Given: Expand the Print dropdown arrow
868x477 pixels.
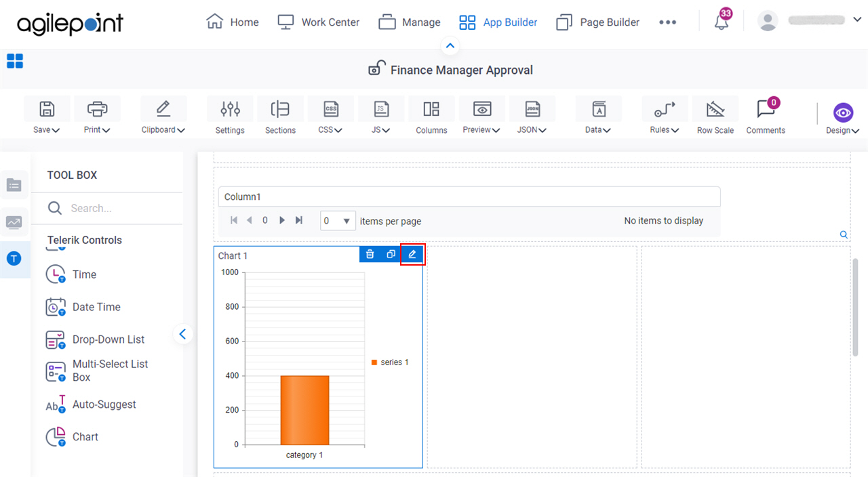Looking at the screenshot, I should (x=106, y=130).
